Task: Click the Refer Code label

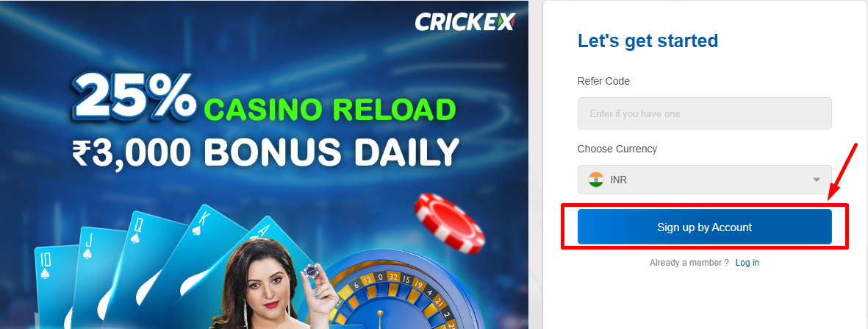Action: pos(603,81)
